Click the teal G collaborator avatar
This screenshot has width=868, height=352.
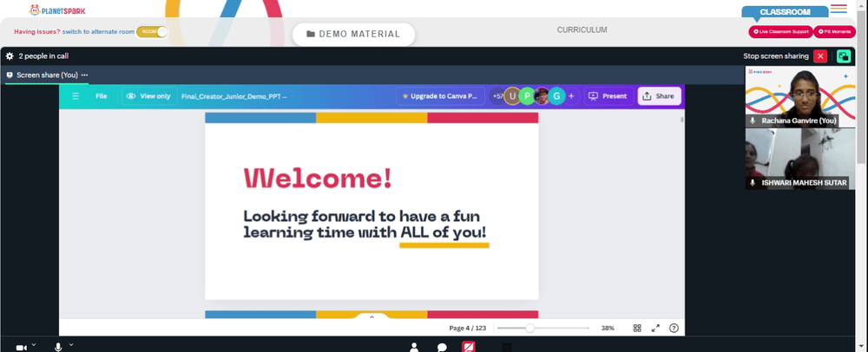tap(556, 96)
